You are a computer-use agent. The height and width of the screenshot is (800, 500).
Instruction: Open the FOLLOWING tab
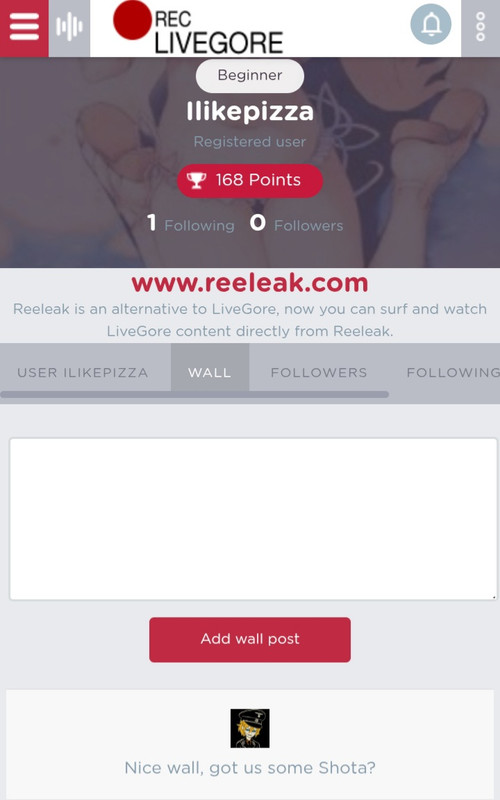[453, 372]
